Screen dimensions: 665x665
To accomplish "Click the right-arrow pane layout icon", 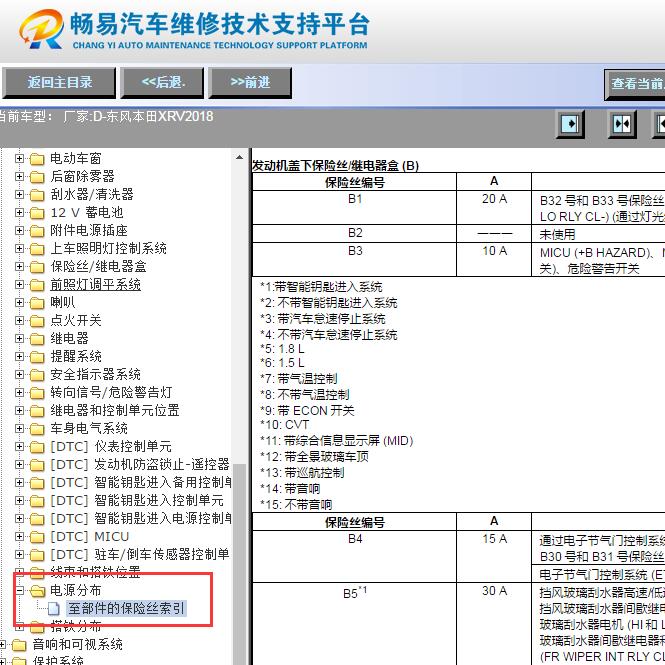I will (570, 124).
